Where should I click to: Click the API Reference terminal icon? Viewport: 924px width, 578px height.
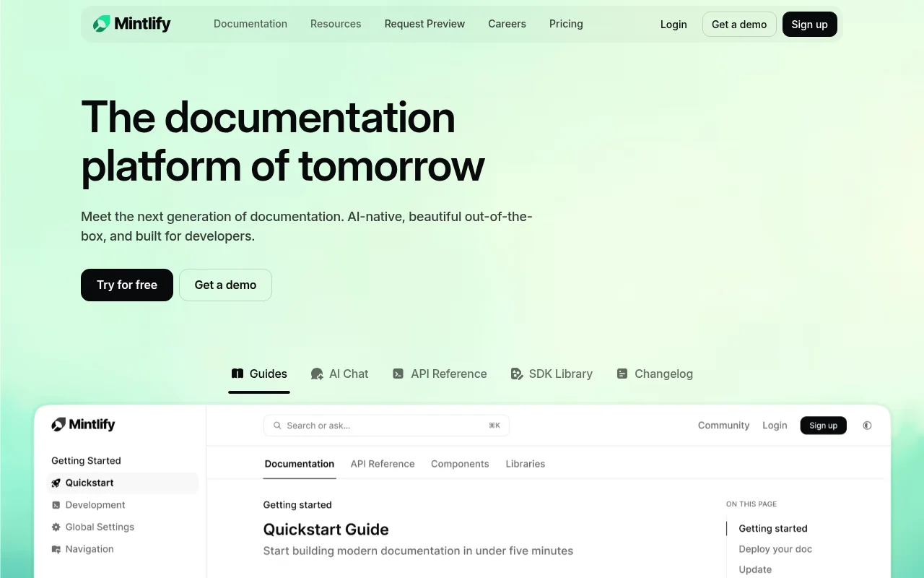(x=398, y=374)
